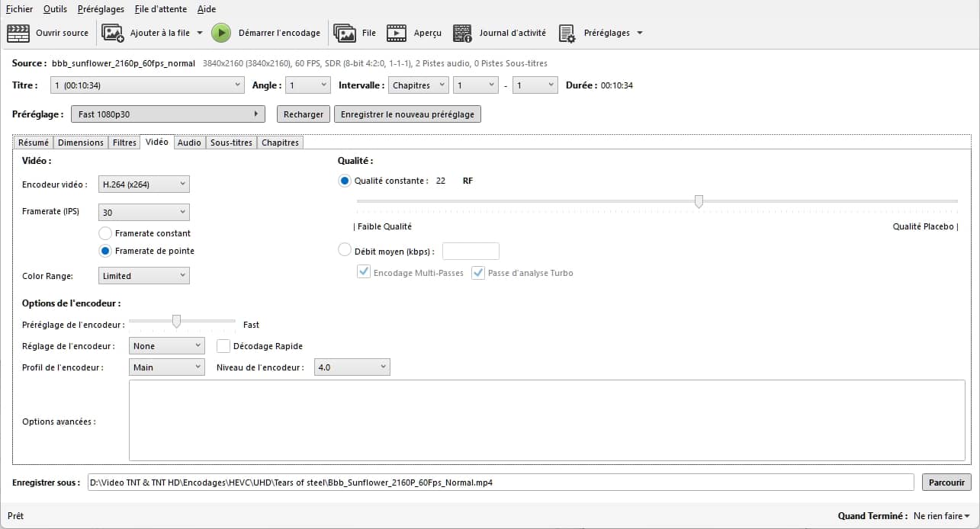Screen dimensions: 980x529
Task: Click the Ajouter à la file icon
Action: pos(113,33)
